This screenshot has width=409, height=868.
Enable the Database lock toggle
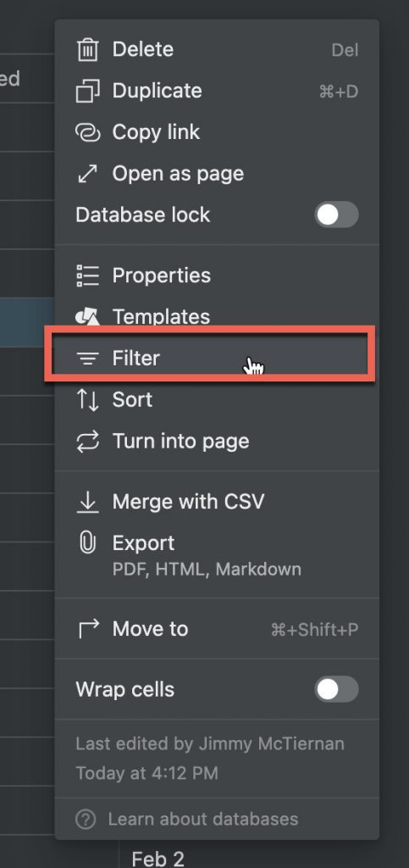336,214
